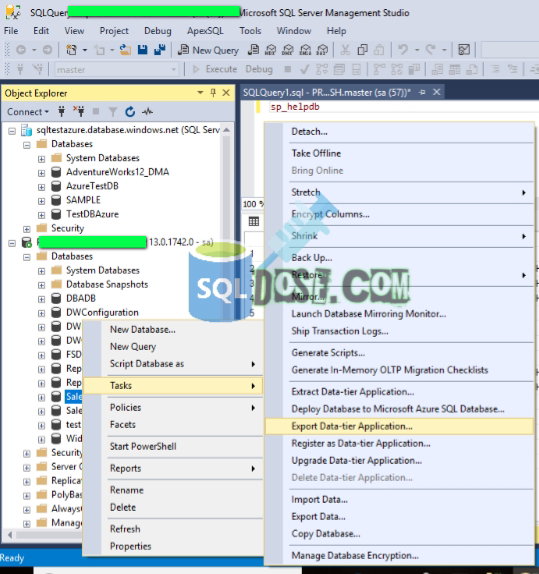The width and height of the screenshot is (539, 574).
Task: Click the Refresh icon in Object Explorer
Action: 130,111
